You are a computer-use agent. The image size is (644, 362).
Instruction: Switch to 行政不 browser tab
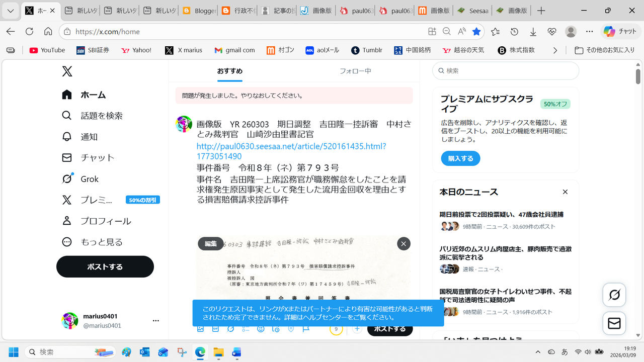point(237,11)
